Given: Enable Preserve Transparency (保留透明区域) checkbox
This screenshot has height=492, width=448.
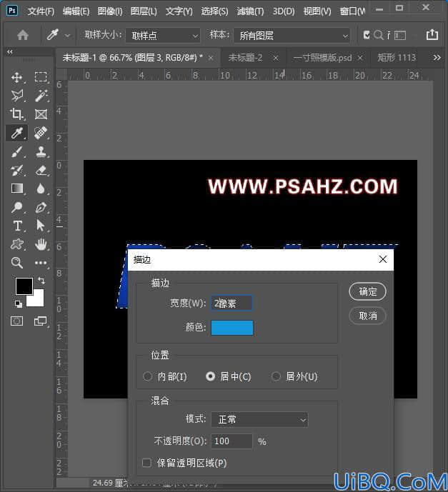Looking at the screenshot, I should tap(146, 463).
